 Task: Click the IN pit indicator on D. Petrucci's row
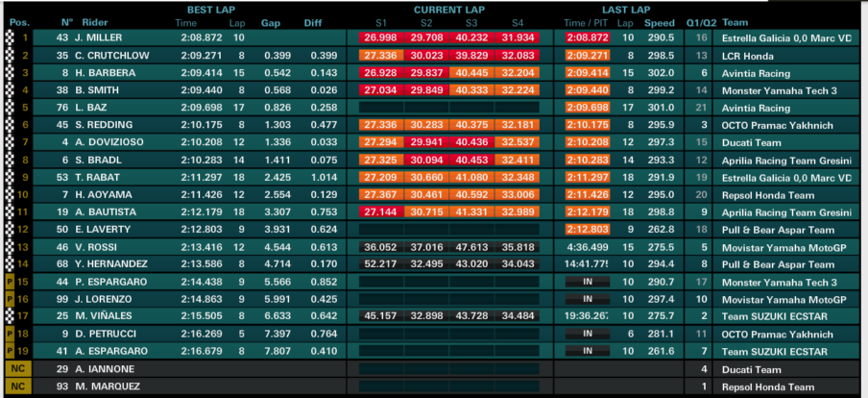coord(588,334)
